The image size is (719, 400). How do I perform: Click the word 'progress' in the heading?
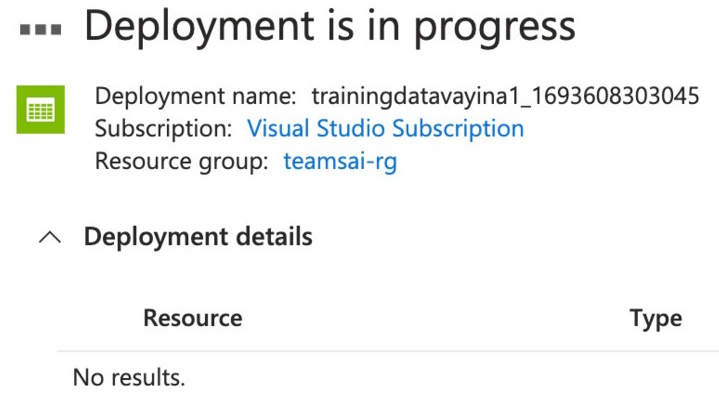pos(496,29)
